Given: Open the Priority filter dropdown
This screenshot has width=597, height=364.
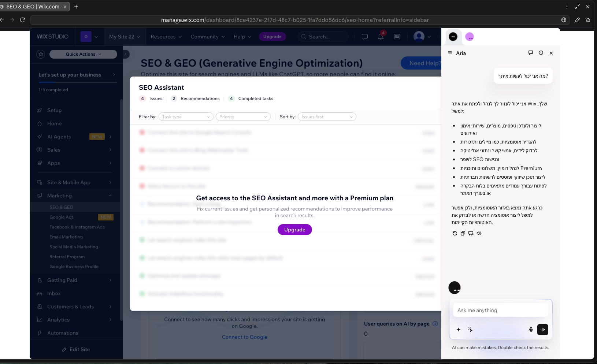Looking at the screenshot, I should pos(243,117).
